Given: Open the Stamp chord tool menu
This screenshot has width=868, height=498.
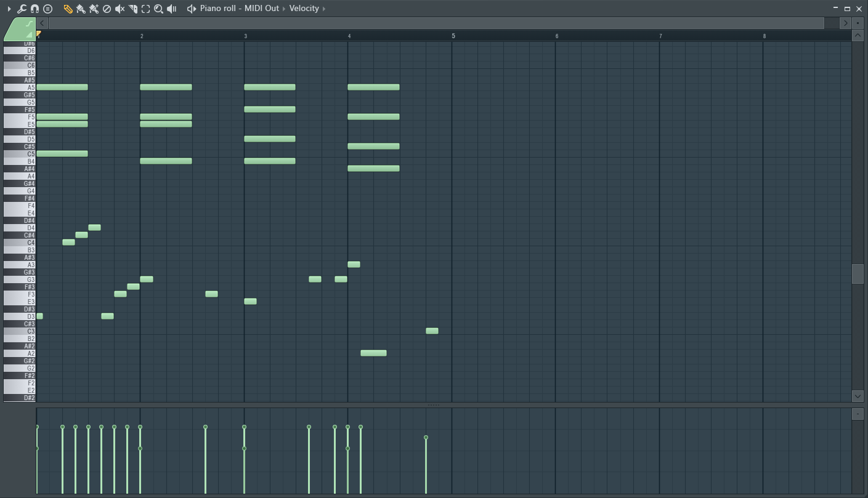Looking at the screenshot, I should [48, 9].
